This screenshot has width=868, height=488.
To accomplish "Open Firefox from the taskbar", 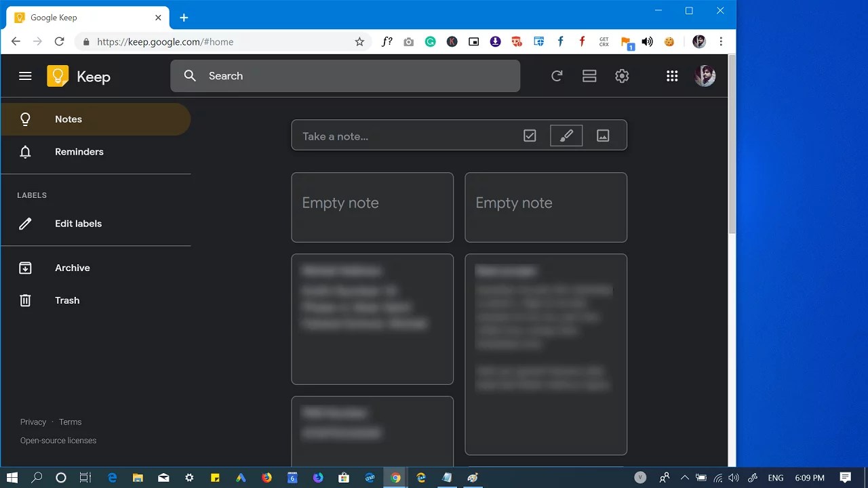I will (267, 477).
